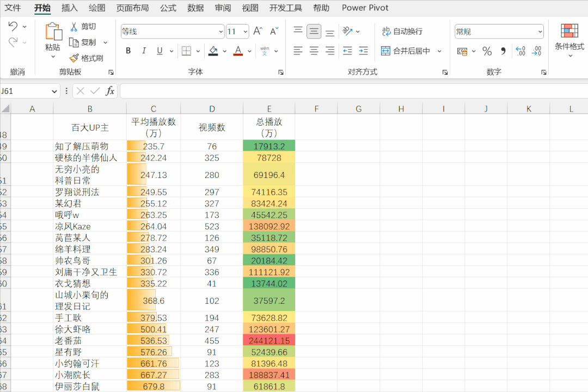588x392 pixels.
Task: Click Select All corner triangle
Action: click(5, 109)
